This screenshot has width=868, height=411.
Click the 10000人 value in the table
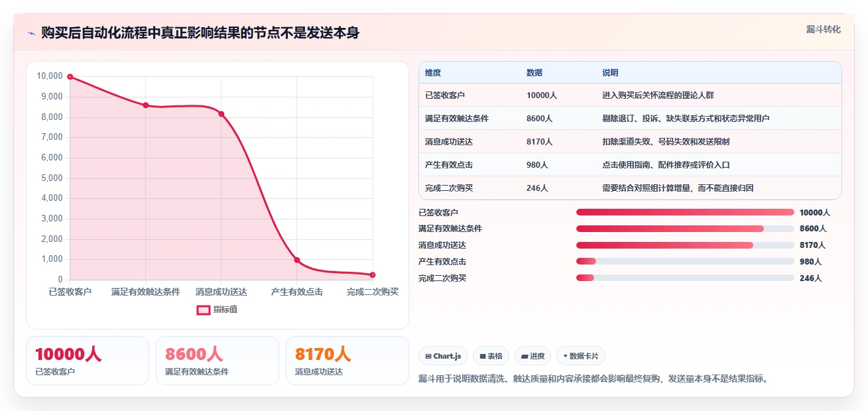(x=542, y=95)
